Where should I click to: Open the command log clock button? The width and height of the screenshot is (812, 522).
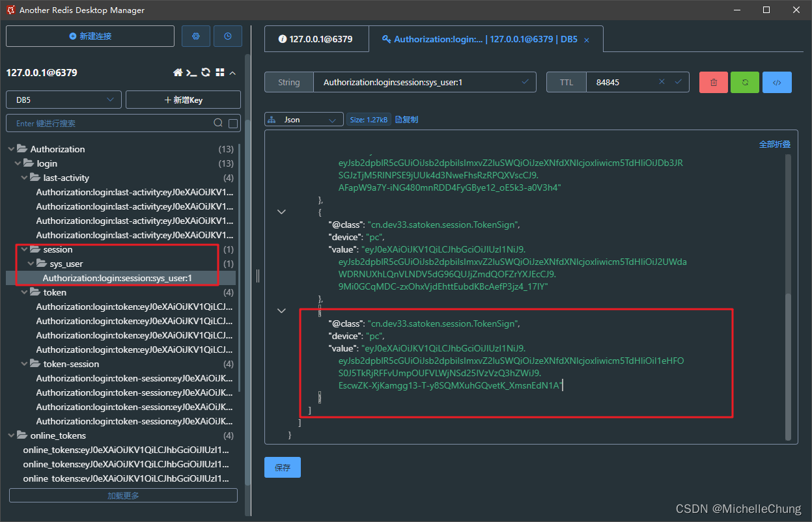point(228,36)
